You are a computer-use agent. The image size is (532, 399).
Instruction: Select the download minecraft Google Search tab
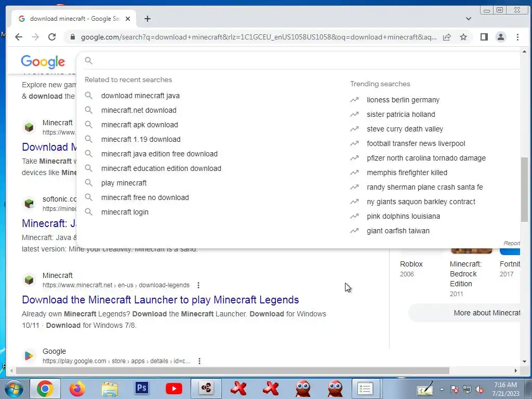pos(74,19)
